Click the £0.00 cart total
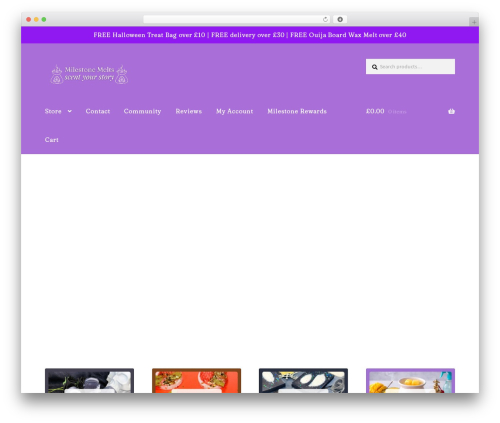 (375, 111)
